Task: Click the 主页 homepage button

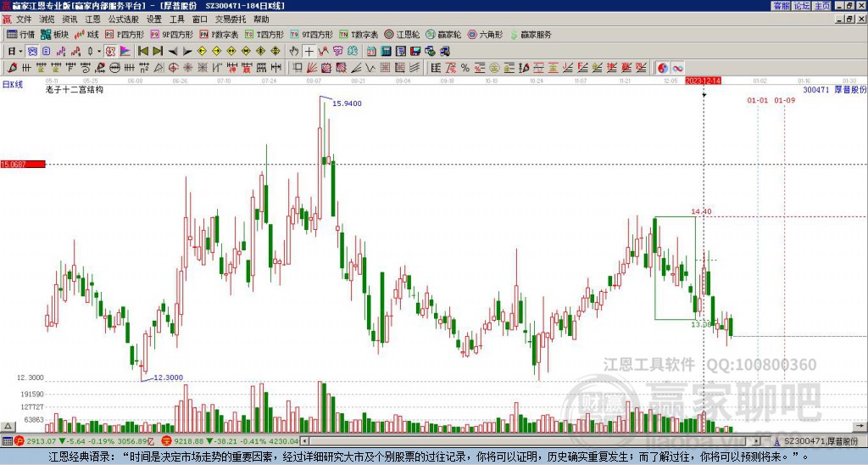Action: coord(821,6)
